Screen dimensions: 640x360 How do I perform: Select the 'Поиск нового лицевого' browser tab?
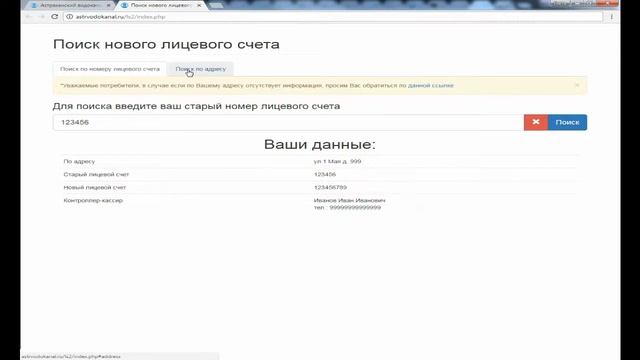[161, 5]
